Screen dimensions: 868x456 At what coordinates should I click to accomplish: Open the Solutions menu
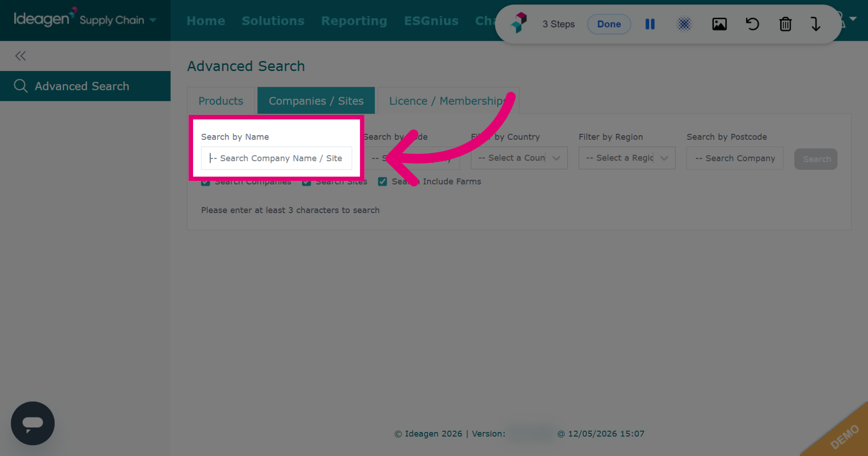pyautogui.click(x=273, y=21)
